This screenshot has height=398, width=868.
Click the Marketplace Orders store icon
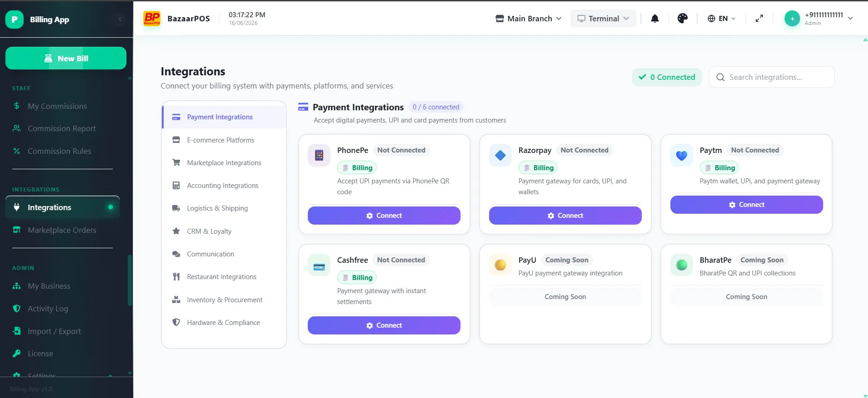17,230
